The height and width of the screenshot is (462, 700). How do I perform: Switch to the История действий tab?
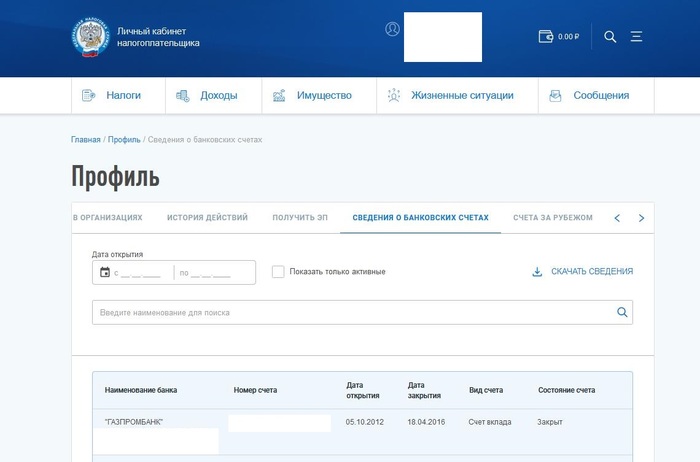point(207,218)
